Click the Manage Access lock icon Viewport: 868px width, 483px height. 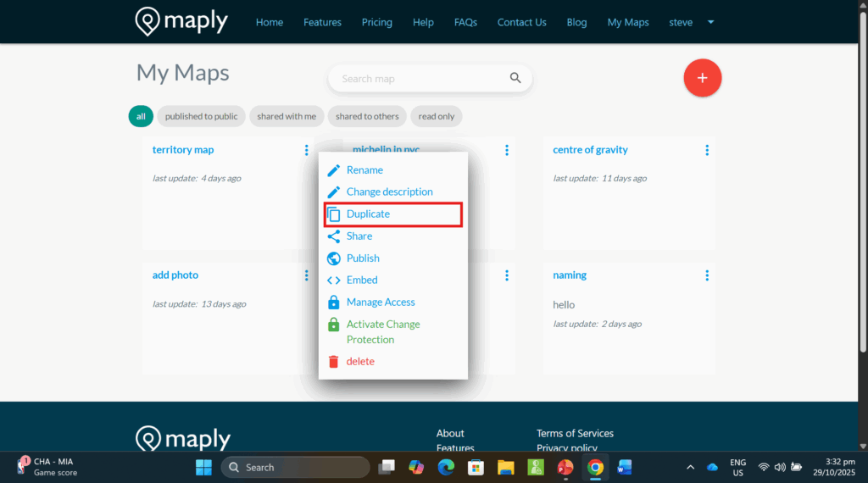333,303
